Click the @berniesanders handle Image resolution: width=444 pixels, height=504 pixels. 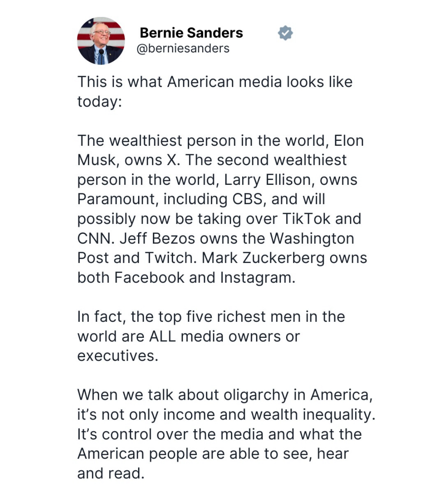[x=183, y=49]
